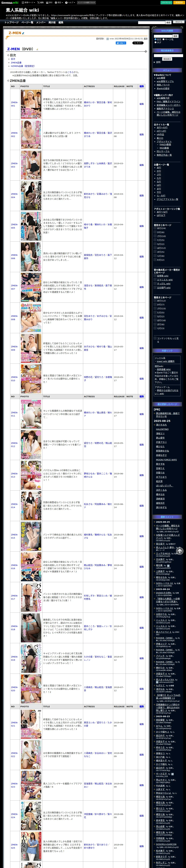Expand the 五右衛門 wiki entry
The image size is (186, 868).
(155, 287)
